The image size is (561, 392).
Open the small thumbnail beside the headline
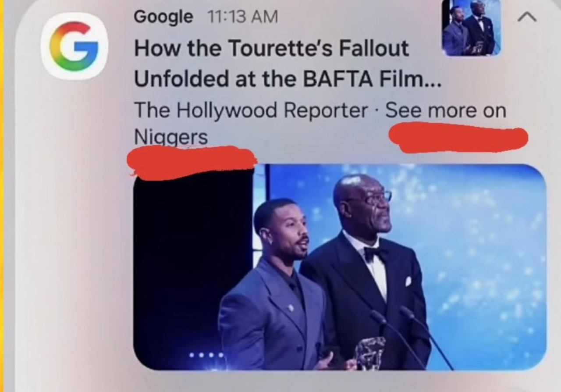coord(471,27)
